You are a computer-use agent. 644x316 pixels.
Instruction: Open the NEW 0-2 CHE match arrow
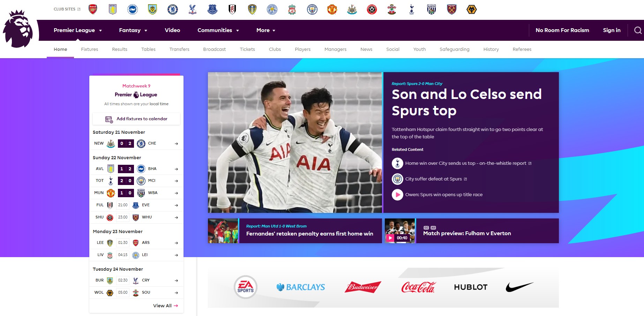(176, 144)
